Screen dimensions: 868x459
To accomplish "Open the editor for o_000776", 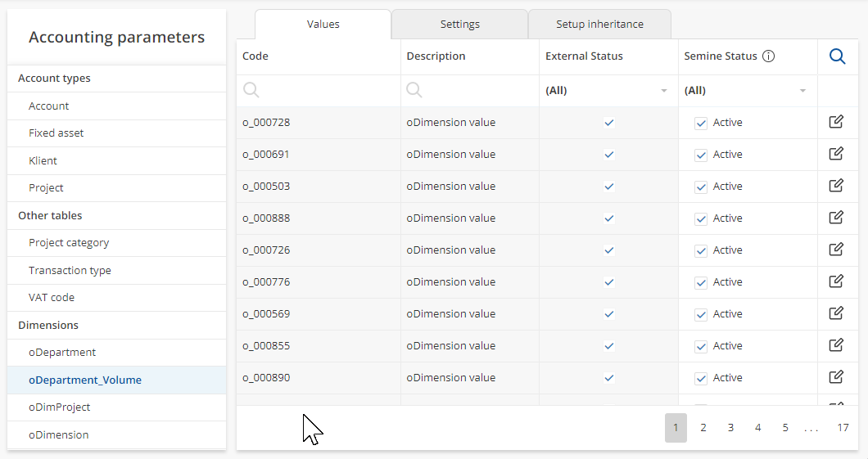I will (x=836, y=281).
